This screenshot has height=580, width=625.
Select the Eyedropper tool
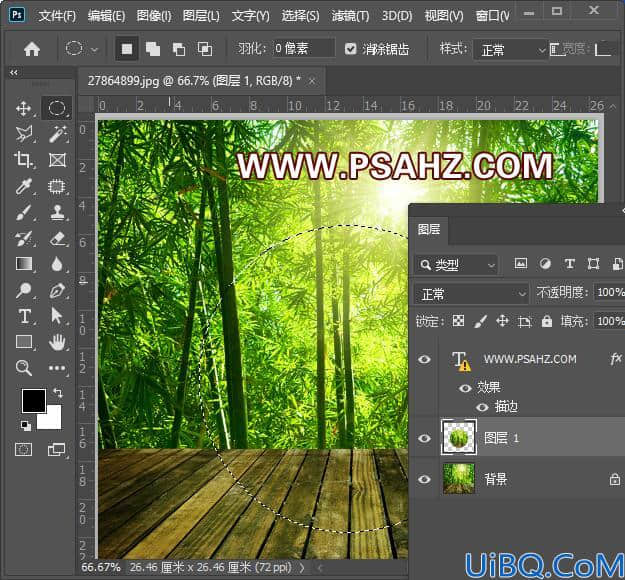(x=24, y=186)
